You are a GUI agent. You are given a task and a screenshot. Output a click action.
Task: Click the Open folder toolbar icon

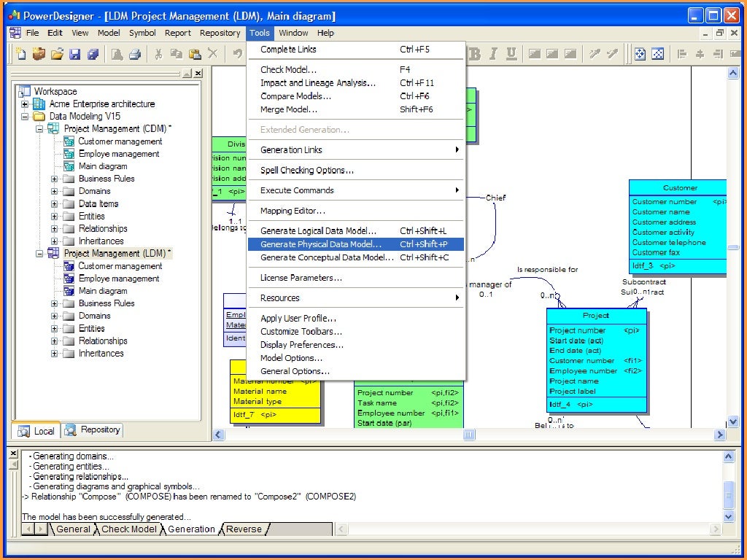point(57,54)
